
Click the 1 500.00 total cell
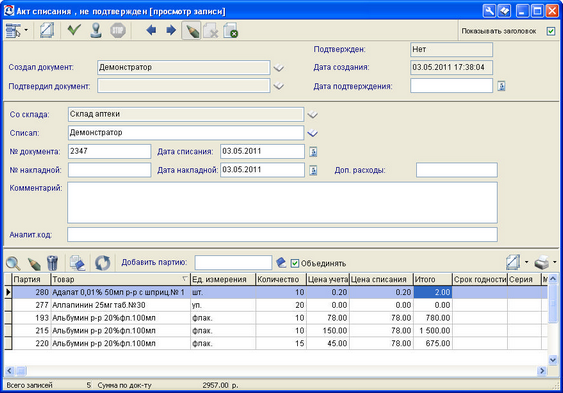coord(433,331)
